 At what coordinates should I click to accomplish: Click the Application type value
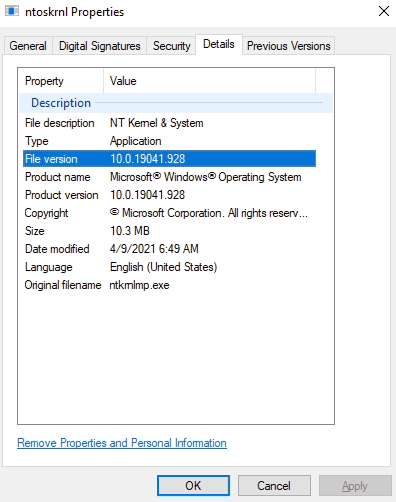point(136,141)
